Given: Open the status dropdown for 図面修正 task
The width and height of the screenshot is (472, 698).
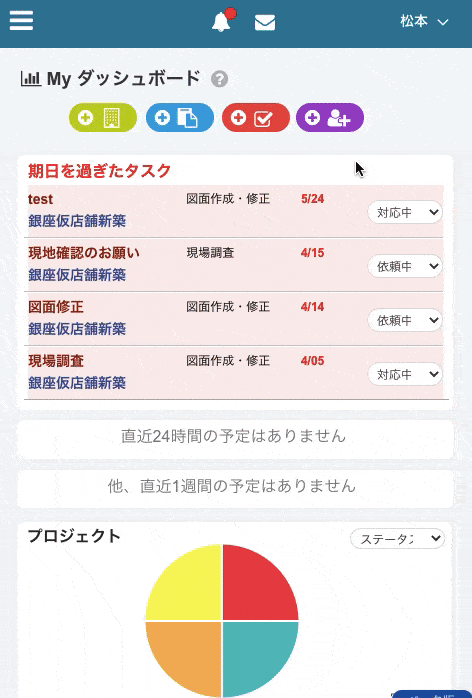Looking at the screenshot, I should tap(405, 320).
